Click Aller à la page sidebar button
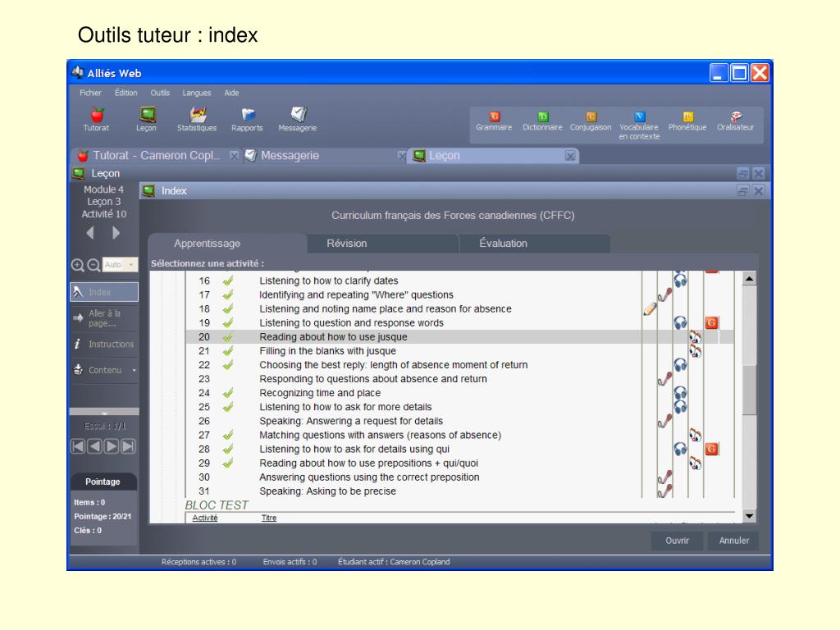Image resolution: width=840 pixels, height=630 pixels. (104, 318)
